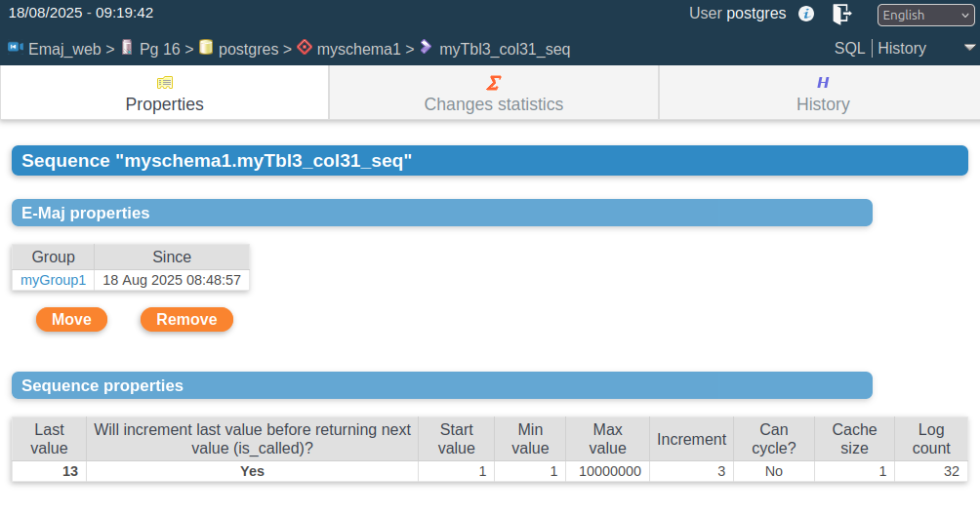Click the orange Remove button

tap(186, 320)
